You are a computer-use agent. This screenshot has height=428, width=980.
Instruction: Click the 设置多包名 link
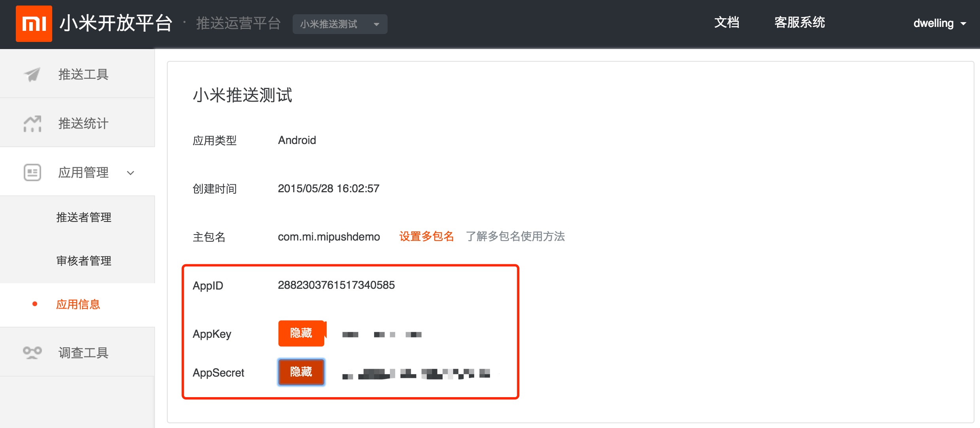pos(426,237)
